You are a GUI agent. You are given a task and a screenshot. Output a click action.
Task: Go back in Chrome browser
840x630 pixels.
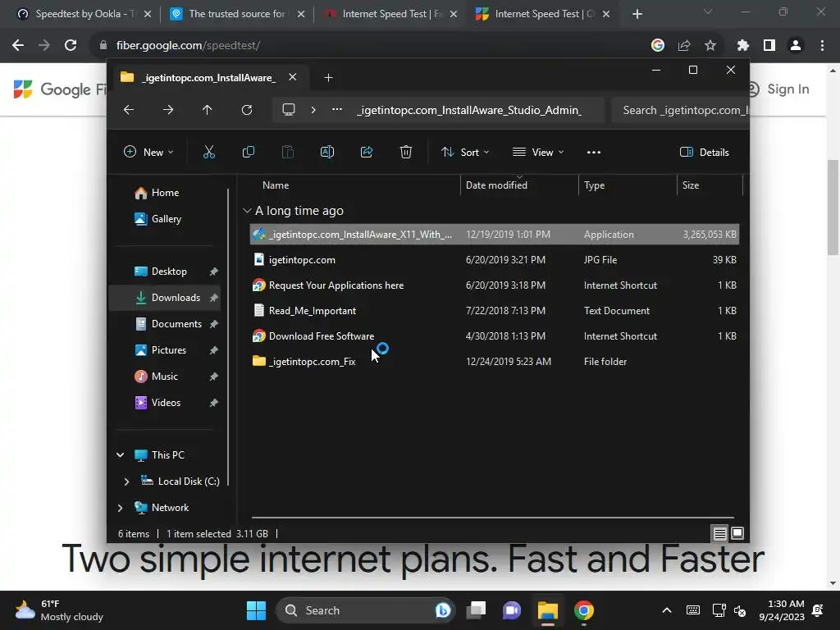pos(18,46)
